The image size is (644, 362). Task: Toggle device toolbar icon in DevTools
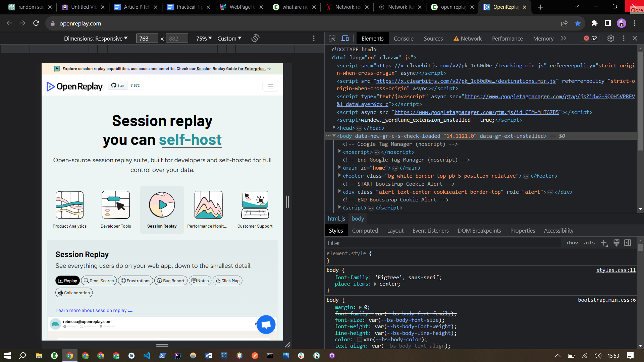click(x=345, y=39)
